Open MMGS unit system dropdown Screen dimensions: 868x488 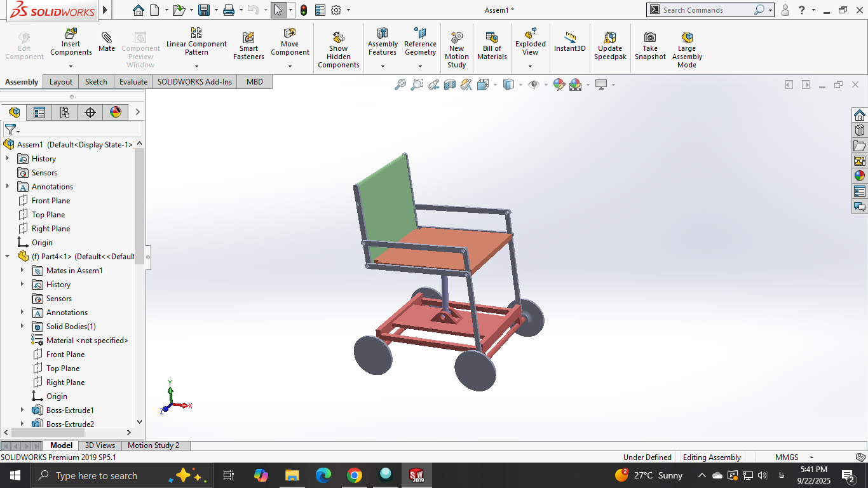coord(811,457)
